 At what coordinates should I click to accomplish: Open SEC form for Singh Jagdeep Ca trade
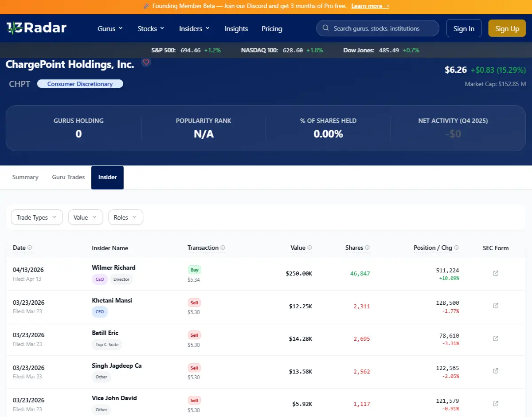(x=496, y=371)
